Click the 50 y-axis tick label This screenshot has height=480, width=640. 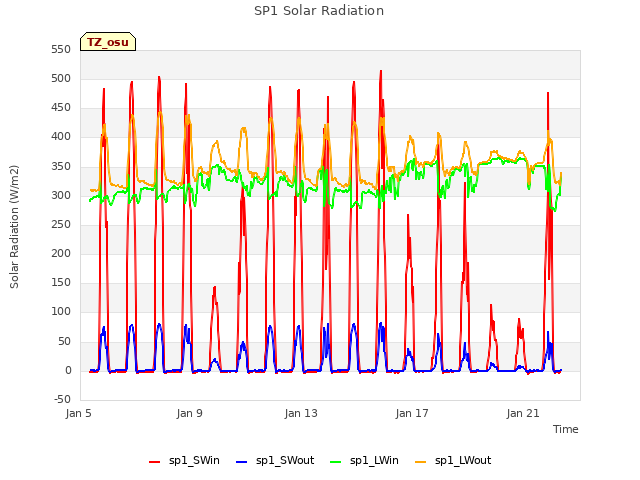click(x=64, y=341)
